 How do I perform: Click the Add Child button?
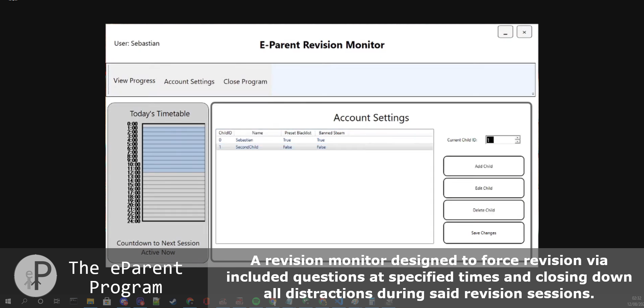pyautogui.click(x=484, y=166)
